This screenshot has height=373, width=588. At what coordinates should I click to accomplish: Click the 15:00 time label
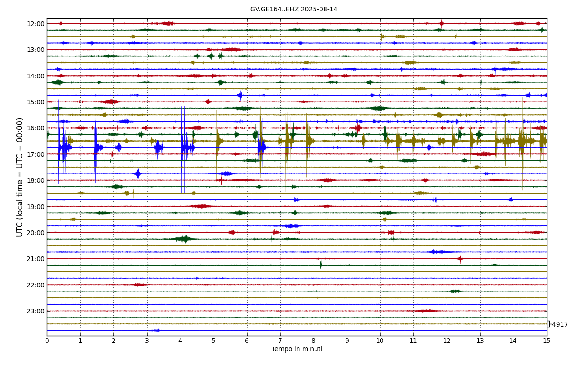click(36, 102)
